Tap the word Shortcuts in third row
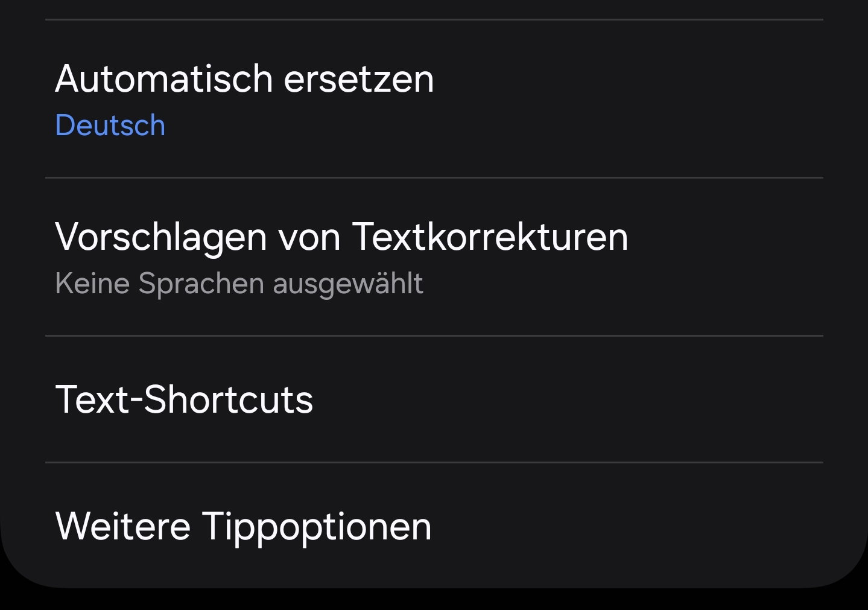The image size is (868, 610). (x=229, y=399)
